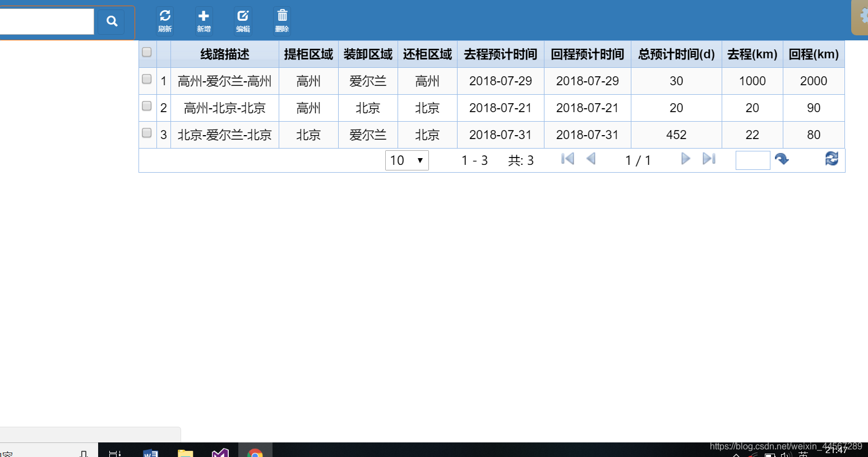The width and height of the screenshot is (868, 457).
Task: Click the 回程预计时间 column header
Action: click(x=588, y=54)
